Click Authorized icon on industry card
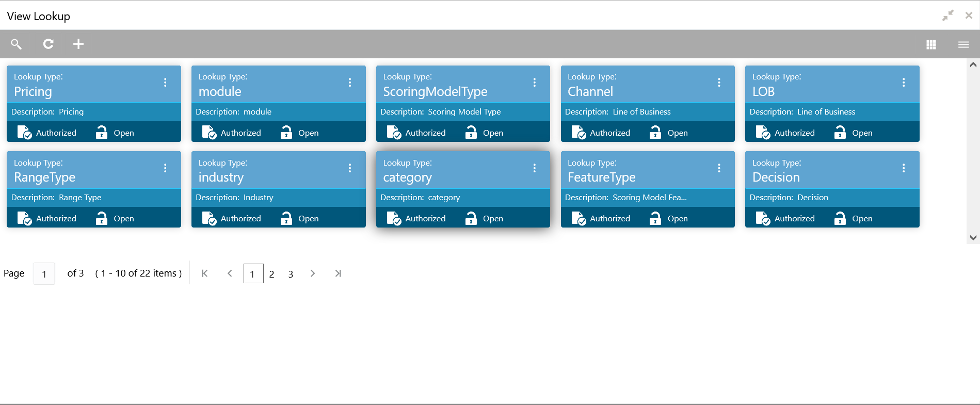Image resolution: width=980 pixels, height=405 pixels. [209, 219]
